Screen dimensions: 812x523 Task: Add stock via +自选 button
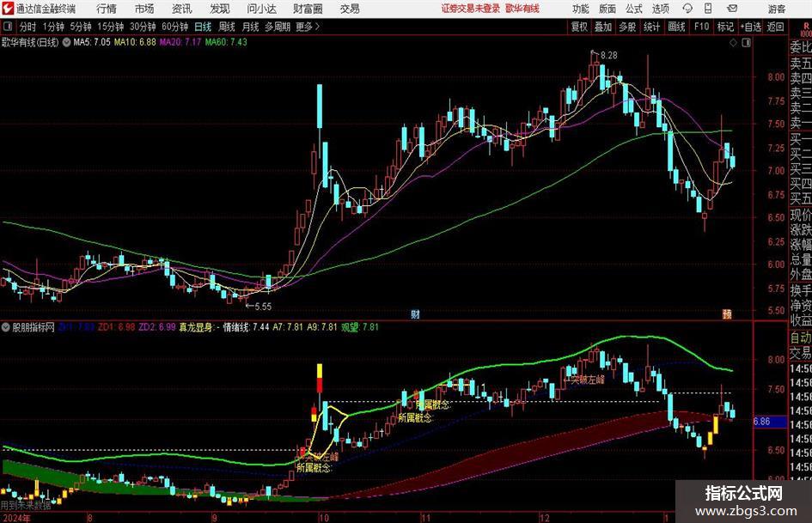pyautogui.click(x=751, y=27)
